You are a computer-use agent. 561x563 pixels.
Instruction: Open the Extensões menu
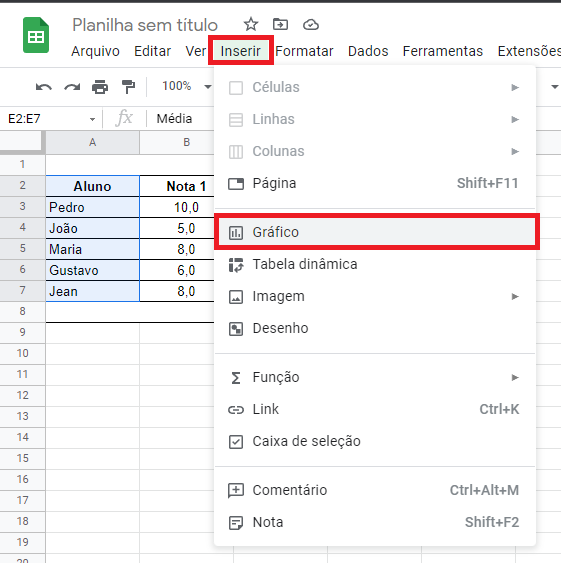click(x=529, y=51)
